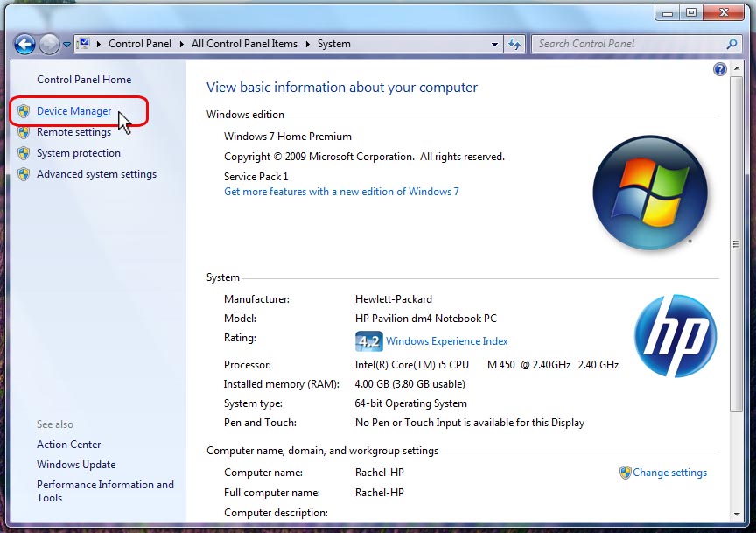756x533 pixels.
Task: Click the 4.00 GB installed memory value
Action: pos(409,384)
